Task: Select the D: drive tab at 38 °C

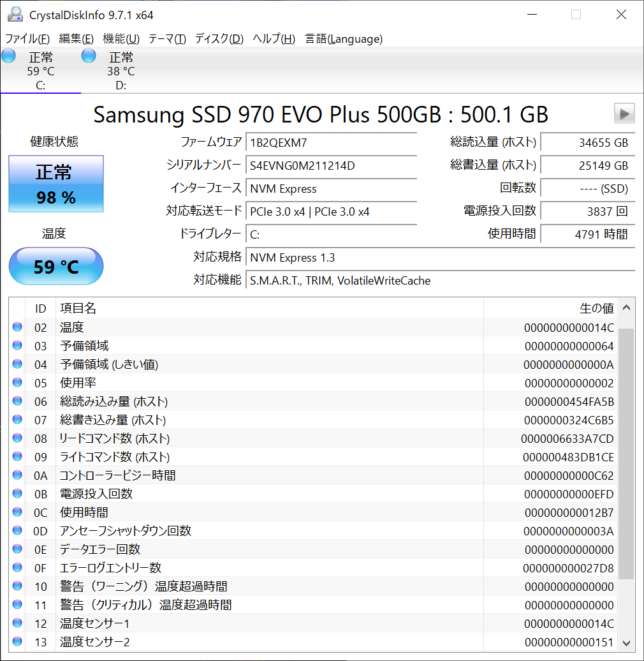Action: pos(121,71)
